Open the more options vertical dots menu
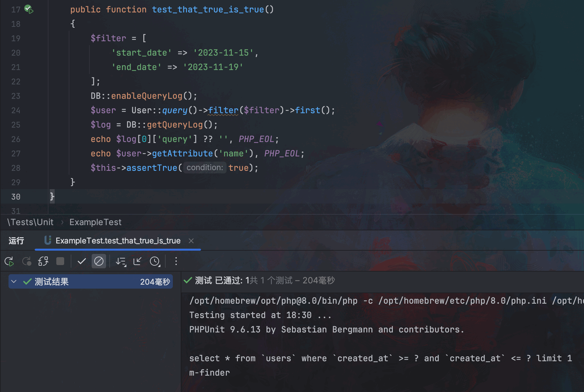 (176, 261)
